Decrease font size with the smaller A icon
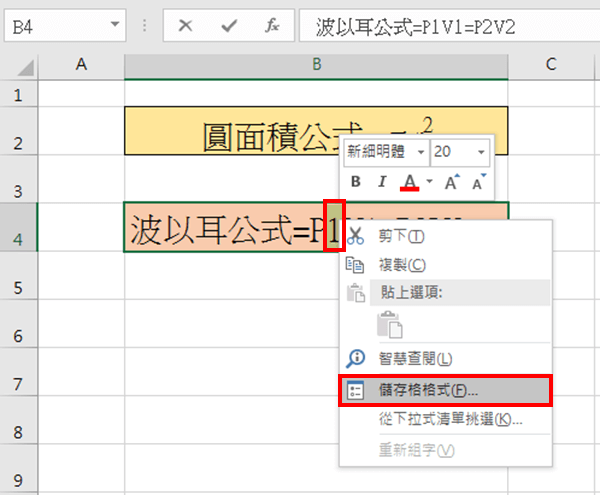The height and width of the screenshot is (495, 600). click(477, 182)
